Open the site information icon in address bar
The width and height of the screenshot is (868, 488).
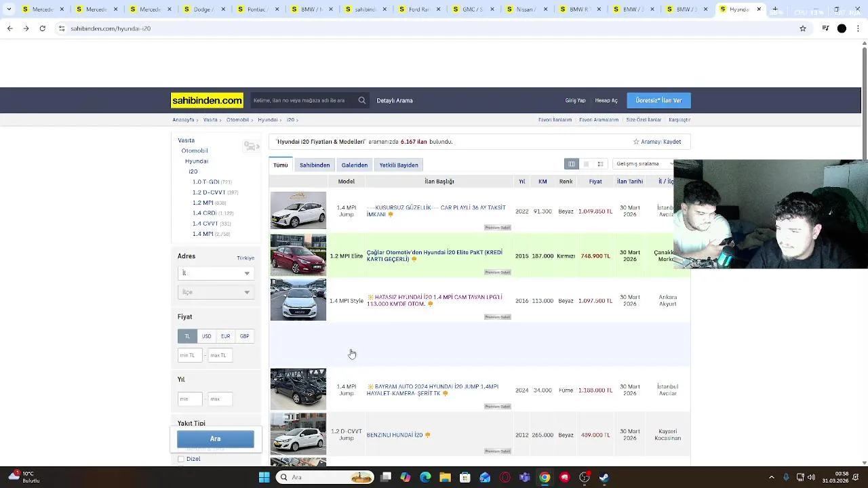tap(62, 28)
